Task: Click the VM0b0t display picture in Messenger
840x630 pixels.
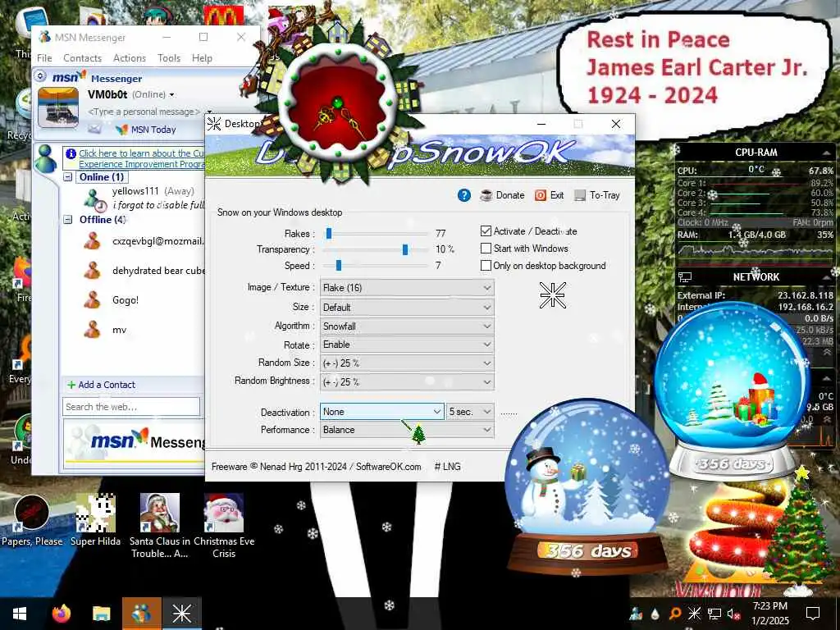Action: coord(58,107)
